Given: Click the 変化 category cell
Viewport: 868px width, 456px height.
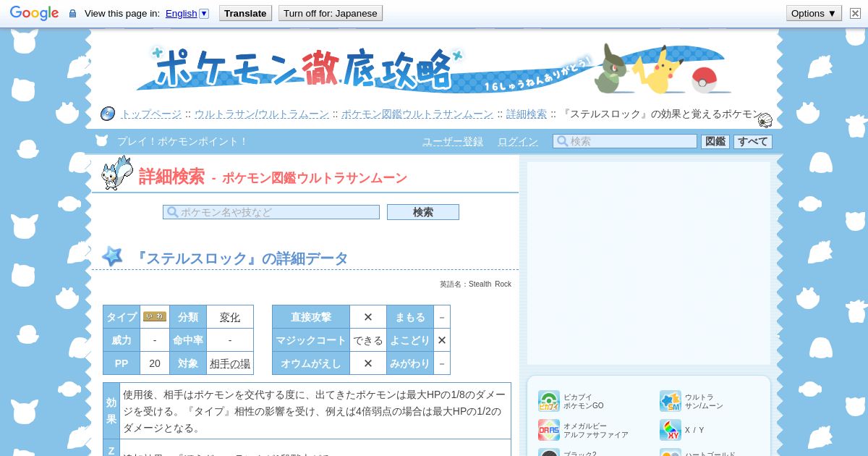Looking at the screenshot, I should click(x=230, y=317).
